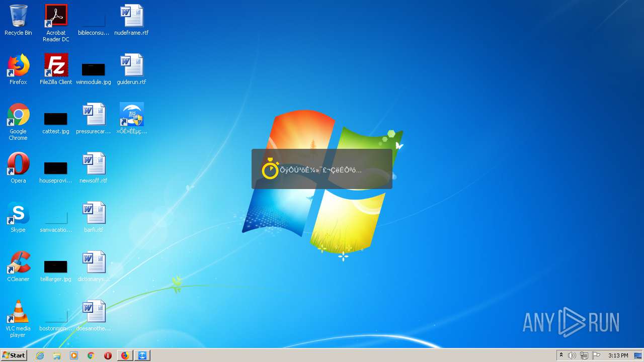The height and width of the screenshot is (362, 644).
Task: Open Windows Media Player taskbar icon
Action: click(74, 355)
